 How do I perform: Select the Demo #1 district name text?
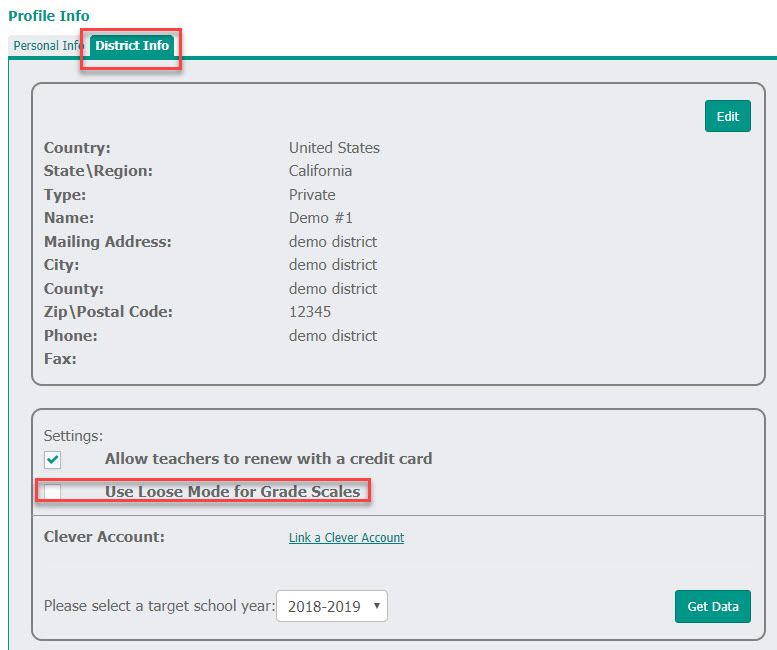click(x=321, y=218)
